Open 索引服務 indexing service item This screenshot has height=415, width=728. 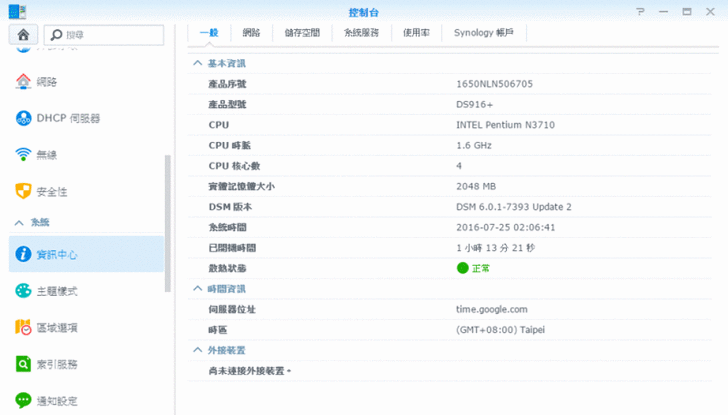click(56, 363)
